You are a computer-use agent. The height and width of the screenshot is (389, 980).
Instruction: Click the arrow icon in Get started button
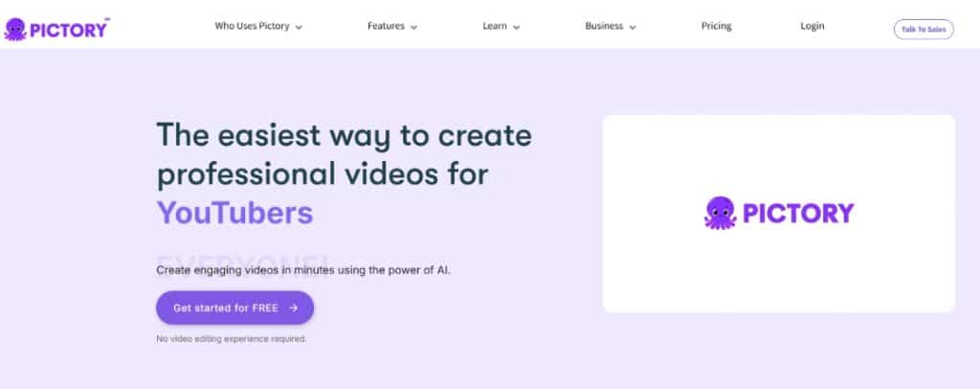click(294, 309)
